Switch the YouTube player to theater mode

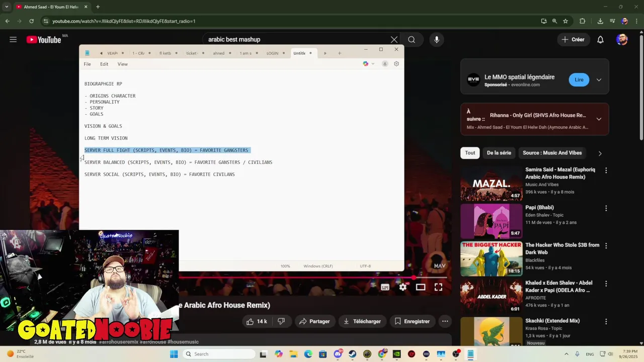[x=421, y=287]
